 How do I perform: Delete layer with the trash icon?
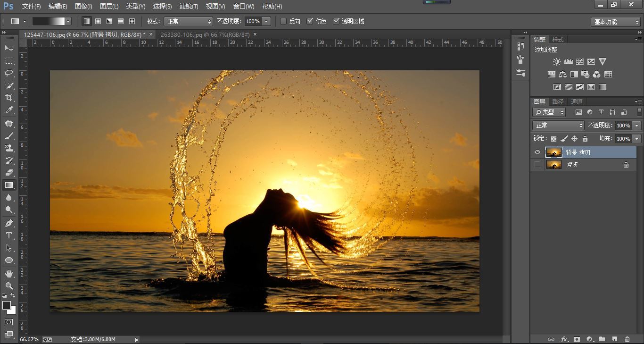point(627,339)
